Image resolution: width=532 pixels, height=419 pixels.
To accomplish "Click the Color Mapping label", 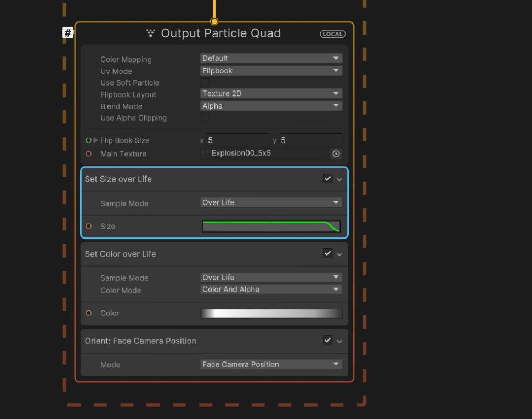I will pyautogui.click(x=126, y=59).
